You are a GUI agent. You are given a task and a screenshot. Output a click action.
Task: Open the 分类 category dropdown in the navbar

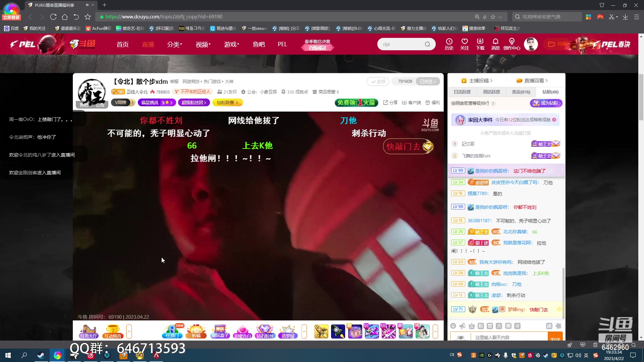pyautogui.click(x=174, y=44)
